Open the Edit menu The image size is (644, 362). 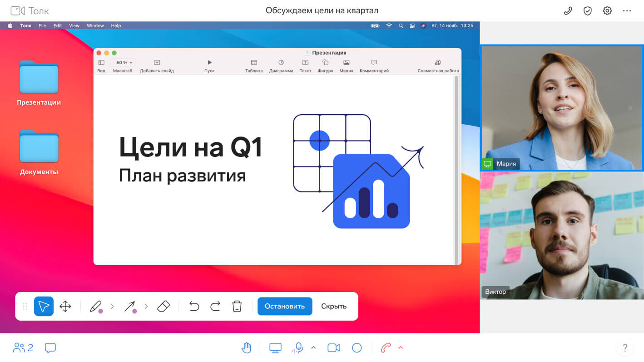pos(58,26)
